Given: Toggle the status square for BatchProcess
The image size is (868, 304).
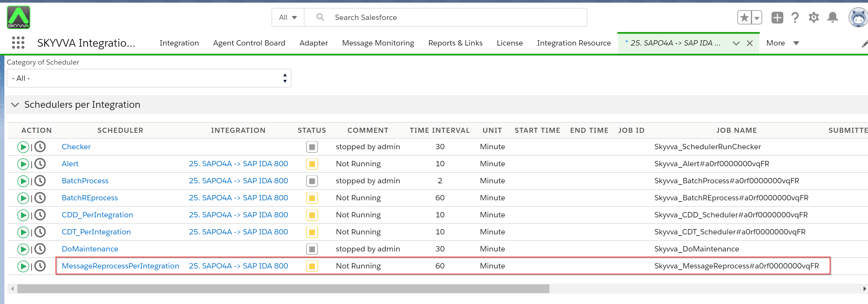Looking at the screenshot, I should pos(312,181).
